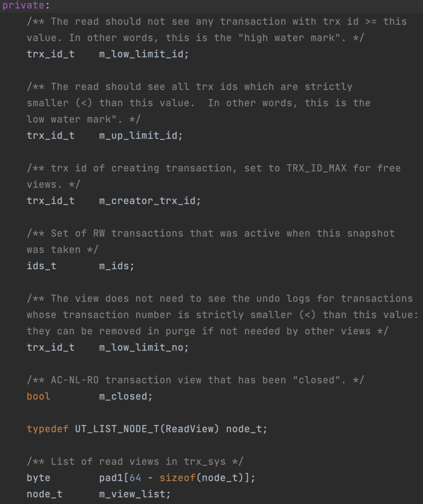The height and width of the screenshot is (504, 423).
Task: Click TRX_ID_MAX in the comment
Action: click(x=316, y=168)
